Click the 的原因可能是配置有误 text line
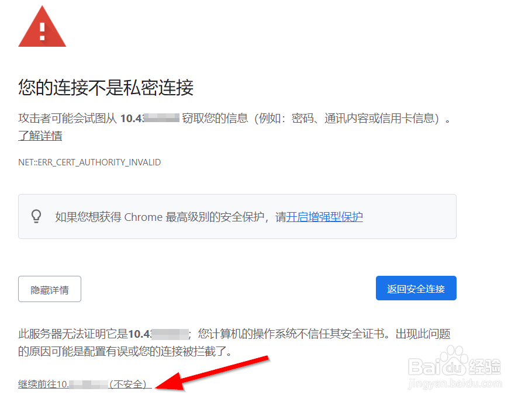The height and width of the screenshot is (402, 532). (x=125, y=351)
